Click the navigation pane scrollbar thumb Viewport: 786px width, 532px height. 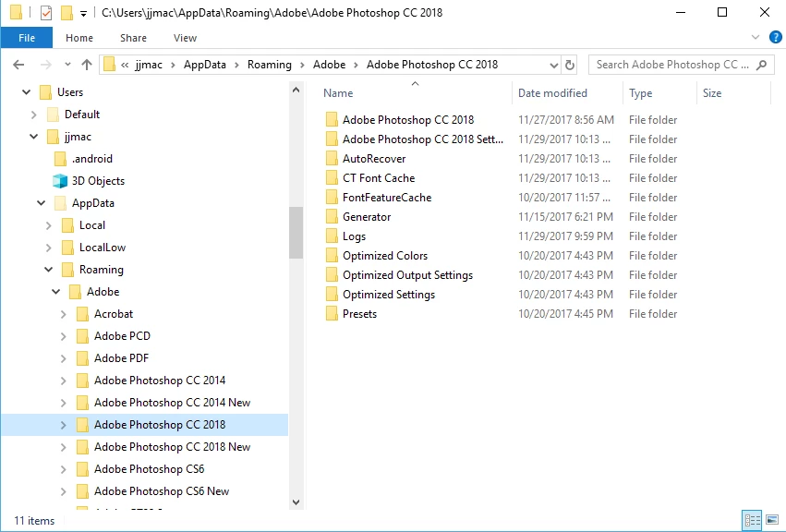pyautogui.click(x=296, y=233)
